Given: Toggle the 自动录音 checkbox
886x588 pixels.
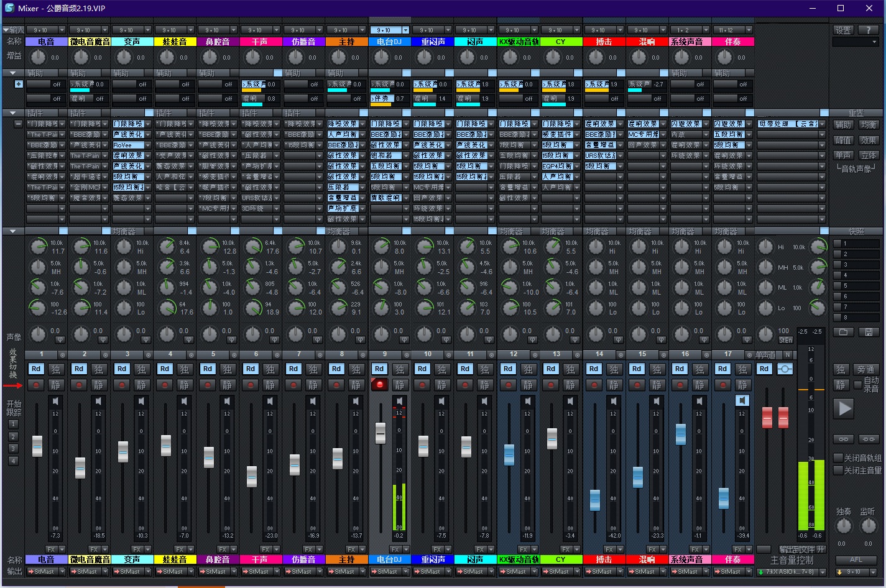Looking at the screenshot, I should pyautogui.click(x=859, y=385).
